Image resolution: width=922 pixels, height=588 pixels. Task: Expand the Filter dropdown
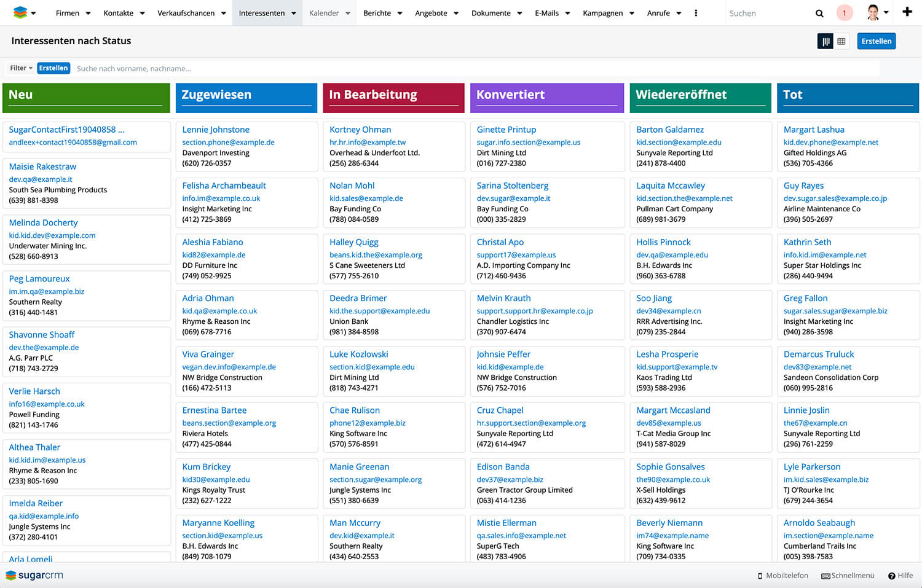21,68
